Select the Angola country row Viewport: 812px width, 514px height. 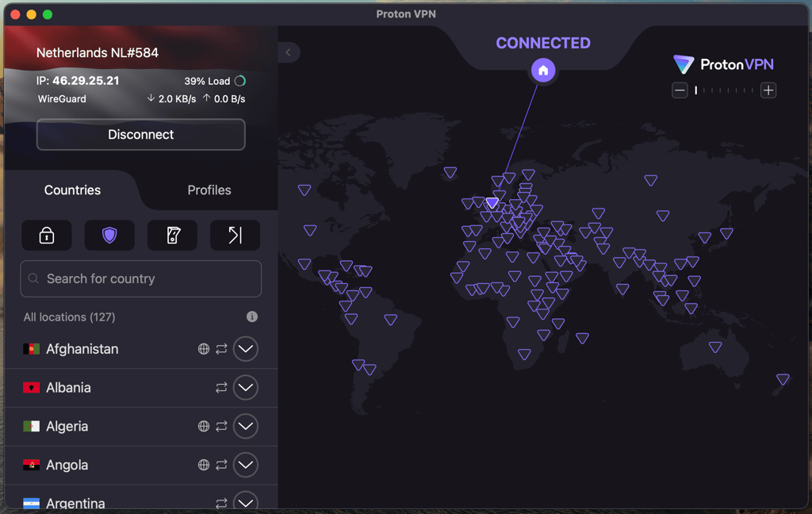[x=141, y=466]
